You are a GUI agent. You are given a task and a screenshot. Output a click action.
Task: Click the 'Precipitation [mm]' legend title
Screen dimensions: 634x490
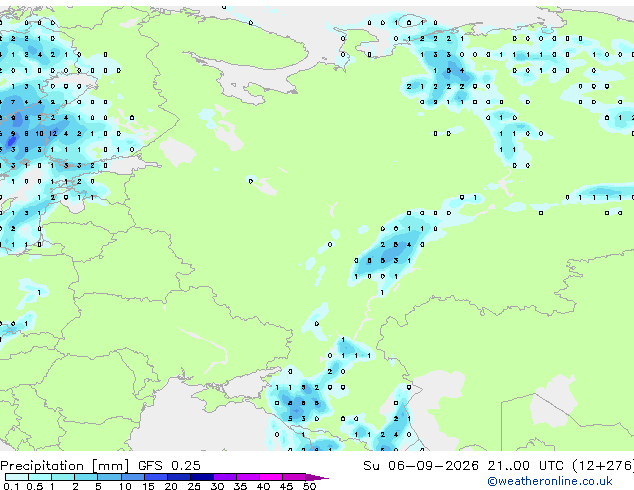coord(65,466)
